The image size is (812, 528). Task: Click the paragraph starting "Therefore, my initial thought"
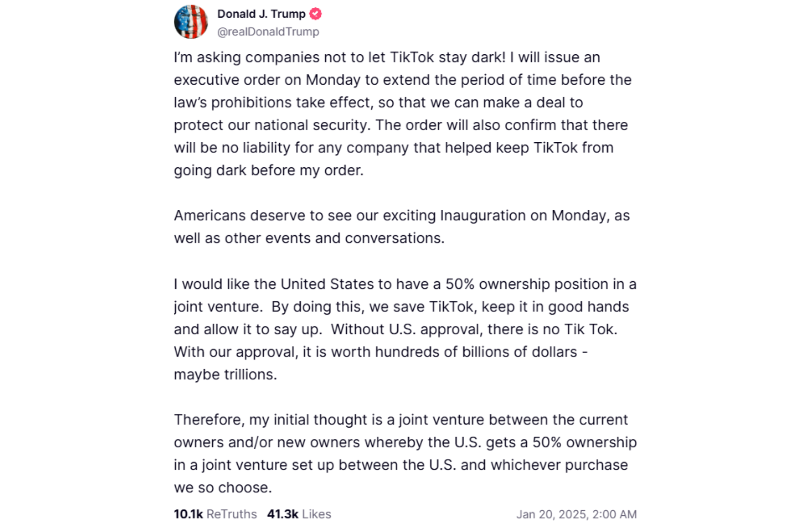(x=405, y=453)
